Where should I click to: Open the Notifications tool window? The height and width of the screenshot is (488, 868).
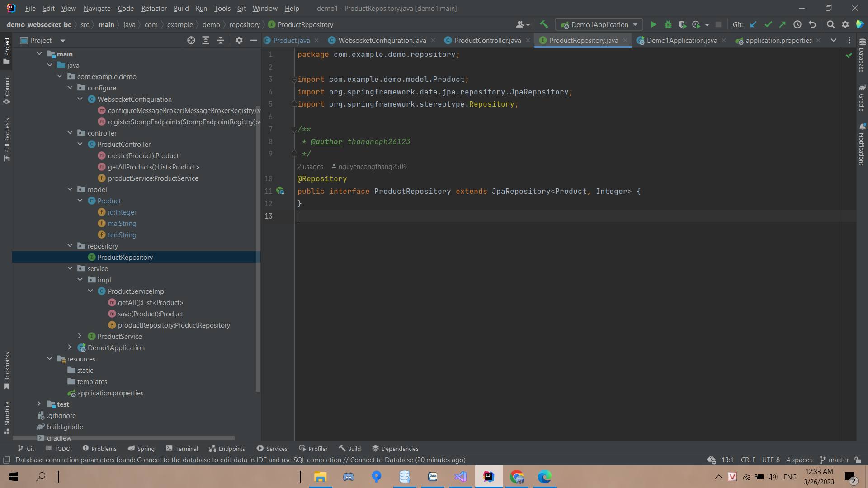[x=862, y=144]
